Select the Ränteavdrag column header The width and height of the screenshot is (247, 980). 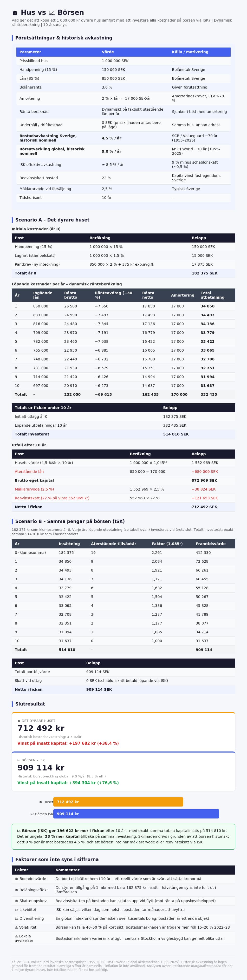[114, 295]
